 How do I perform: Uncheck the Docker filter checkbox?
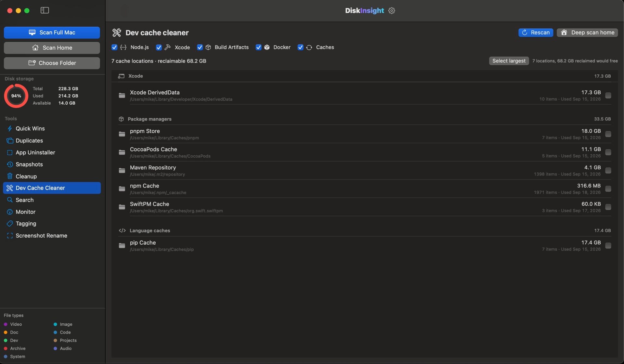(x=258, y=47)
